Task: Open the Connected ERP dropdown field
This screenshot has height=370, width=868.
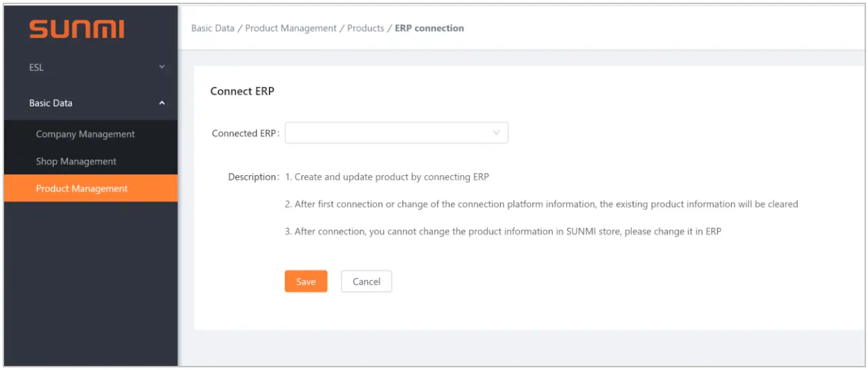Action: point(387,133)
